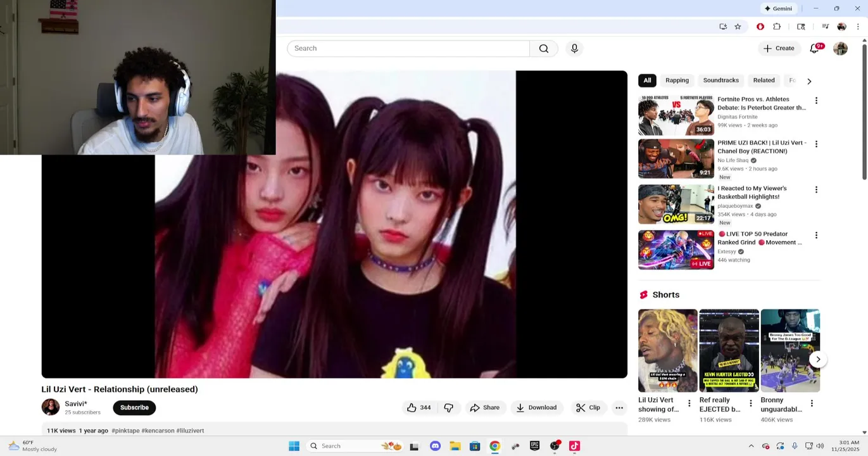Click the #kencarson hashtag

coord(158,431)
